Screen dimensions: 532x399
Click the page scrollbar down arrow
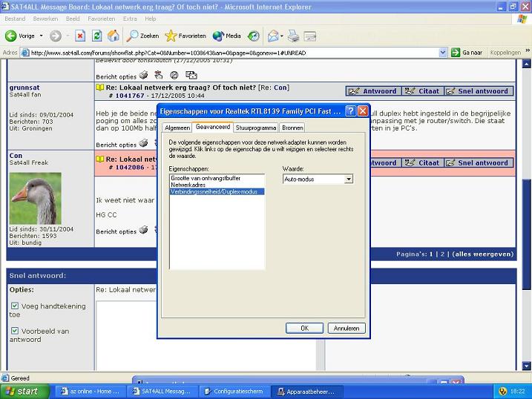(526, 366)
